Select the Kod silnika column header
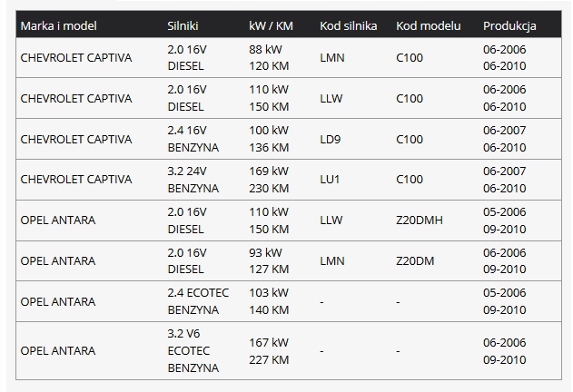573x392 pixels. (x=349, y=26)
